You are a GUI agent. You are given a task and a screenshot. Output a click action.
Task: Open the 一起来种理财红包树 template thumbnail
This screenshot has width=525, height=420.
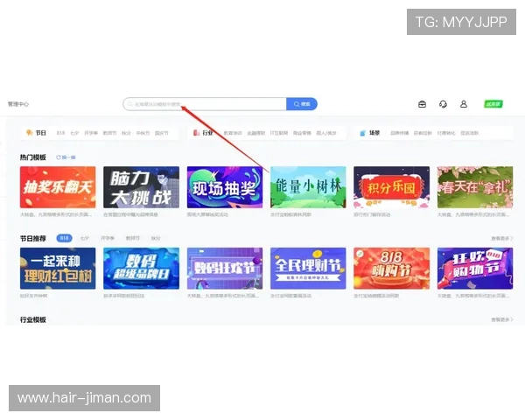coord(58,269)
